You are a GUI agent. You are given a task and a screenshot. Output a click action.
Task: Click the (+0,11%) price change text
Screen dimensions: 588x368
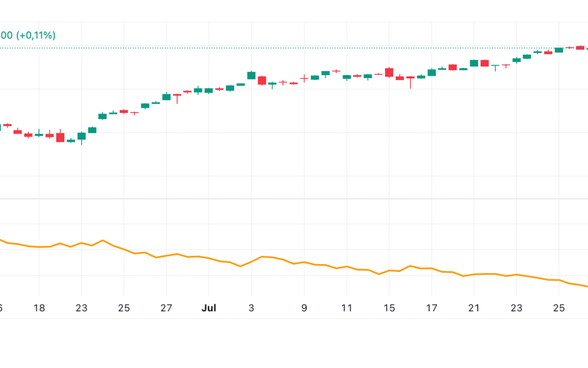(35, 36)
